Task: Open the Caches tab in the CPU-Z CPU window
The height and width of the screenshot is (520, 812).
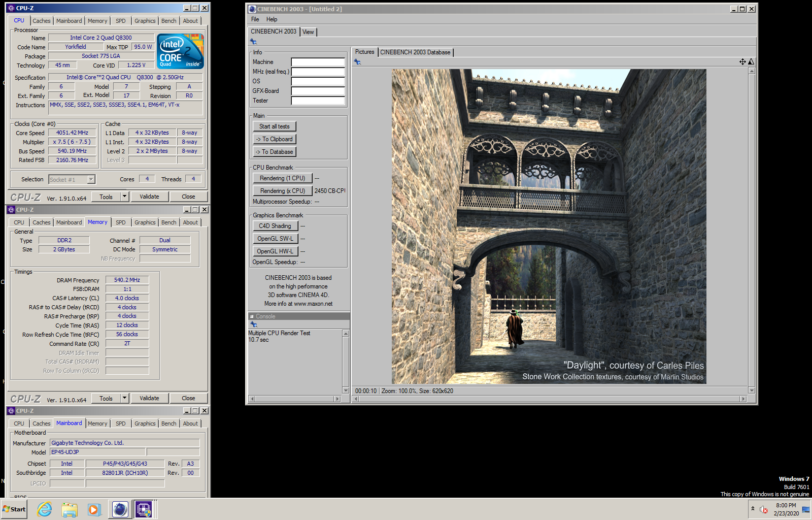Action: point(42,21)
